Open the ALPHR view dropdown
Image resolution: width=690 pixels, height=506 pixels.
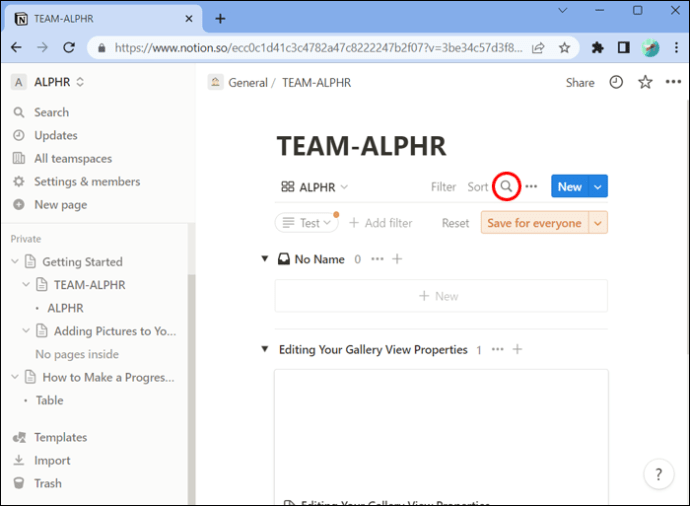(315, 187)
